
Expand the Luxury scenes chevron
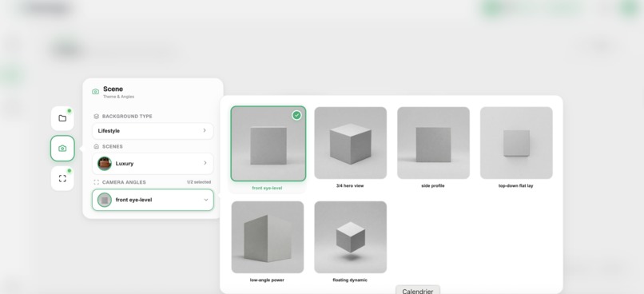tap(205, 163)
